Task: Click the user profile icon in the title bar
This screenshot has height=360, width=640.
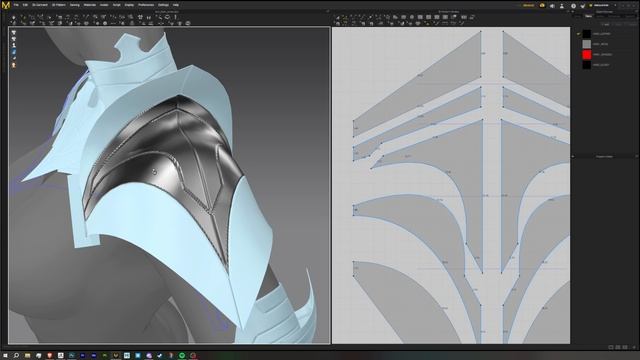Action: [x=562, y=6]
